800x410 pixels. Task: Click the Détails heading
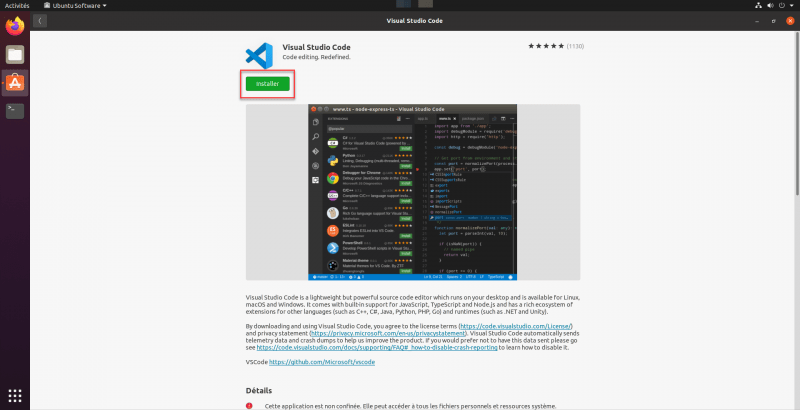[259, 391]
